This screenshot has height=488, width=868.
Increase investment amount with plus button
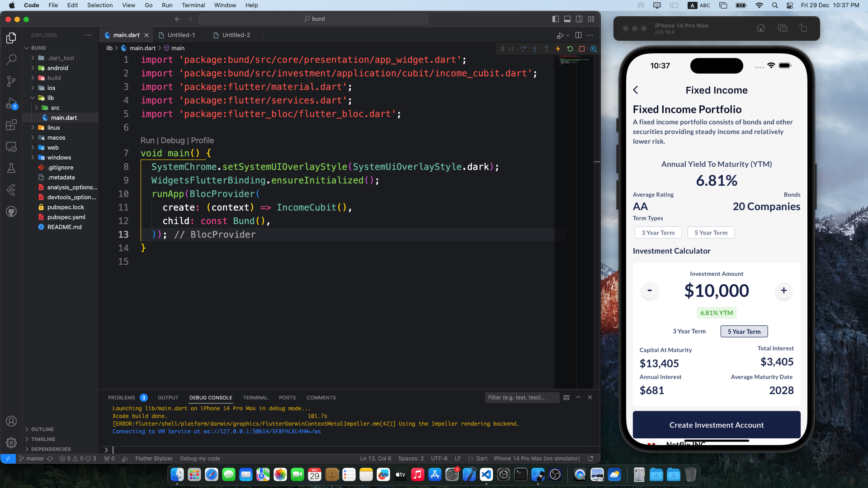[783, 291]
